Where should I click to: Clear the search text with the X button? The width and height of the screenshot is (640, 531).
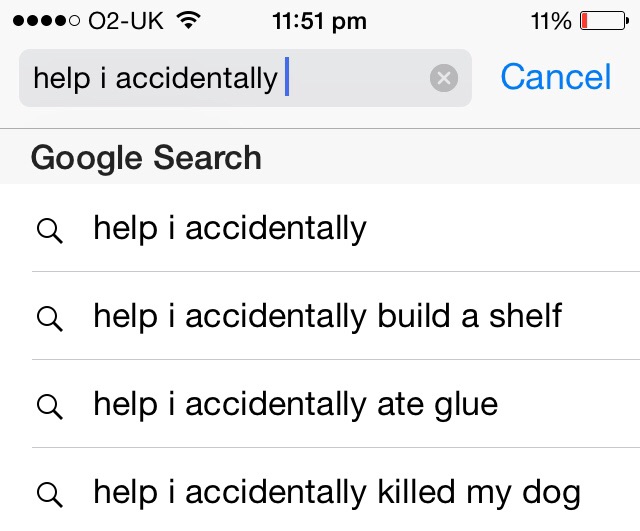point(444,78)
